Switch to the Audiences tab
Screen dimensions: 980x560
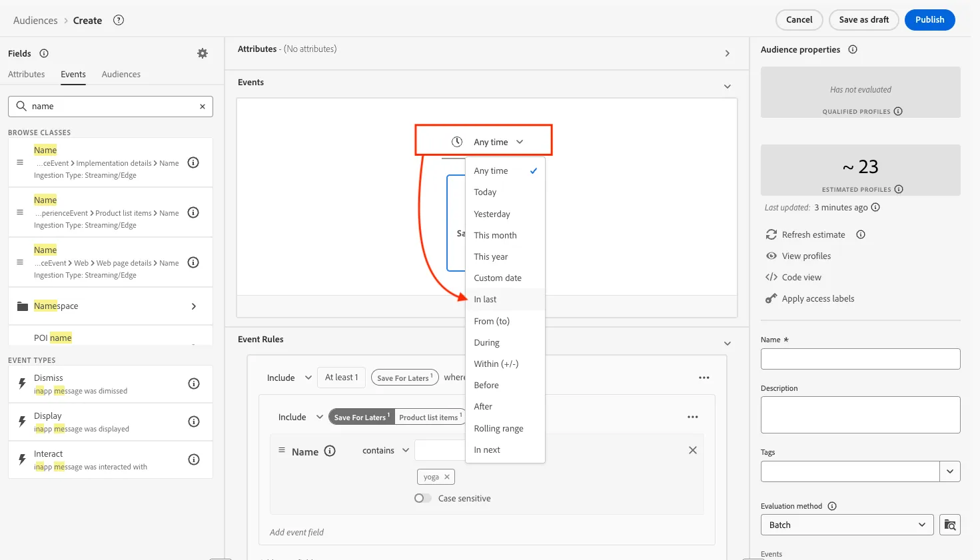[x=121, y=75]
